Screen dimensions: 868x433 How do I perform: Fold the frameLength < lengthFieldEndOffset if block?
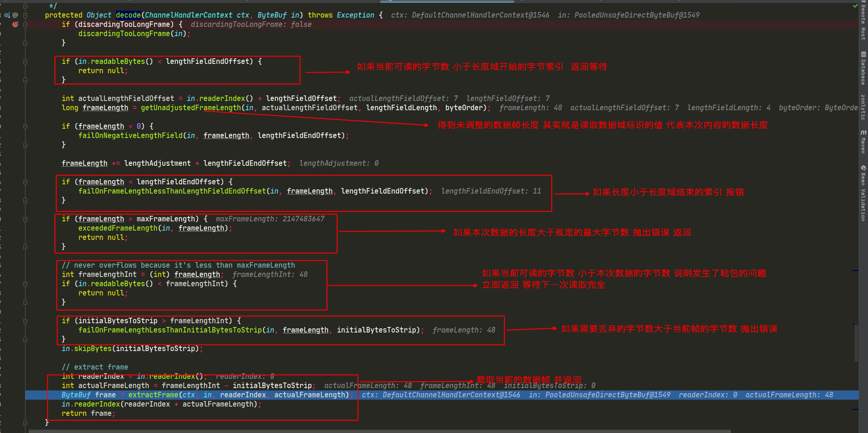click(25, 182)
